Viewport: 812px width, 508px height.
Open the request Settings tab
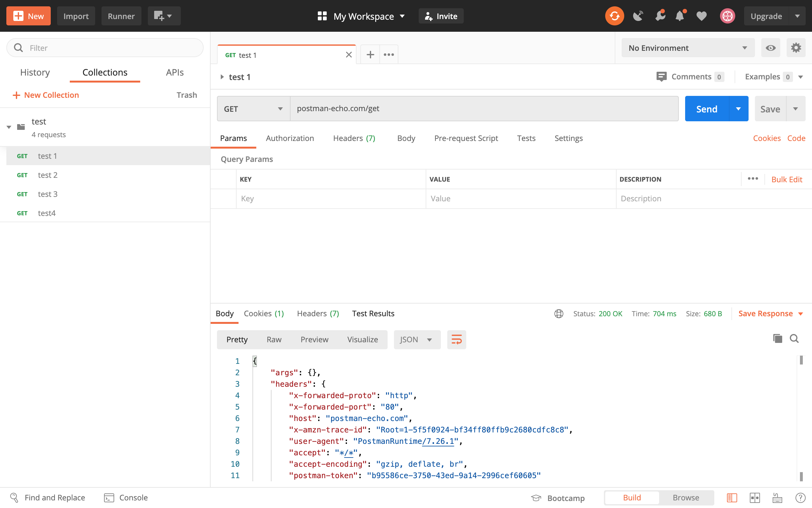tap(568, 138)
